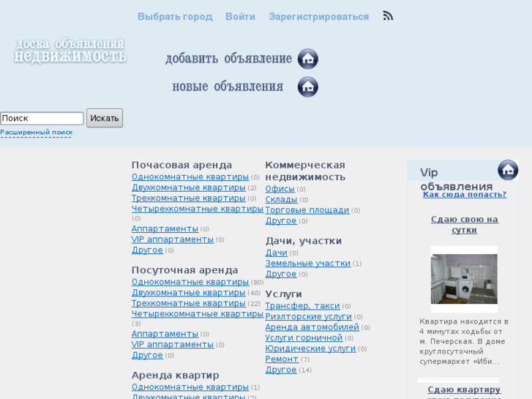Click the 'Искать' search button

(x=105, y=118)
